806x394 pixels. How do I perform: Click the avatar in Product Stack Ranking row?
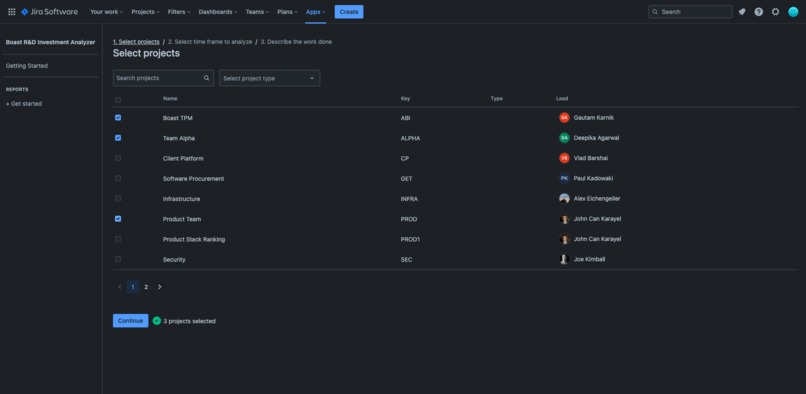tap(564, 239)
